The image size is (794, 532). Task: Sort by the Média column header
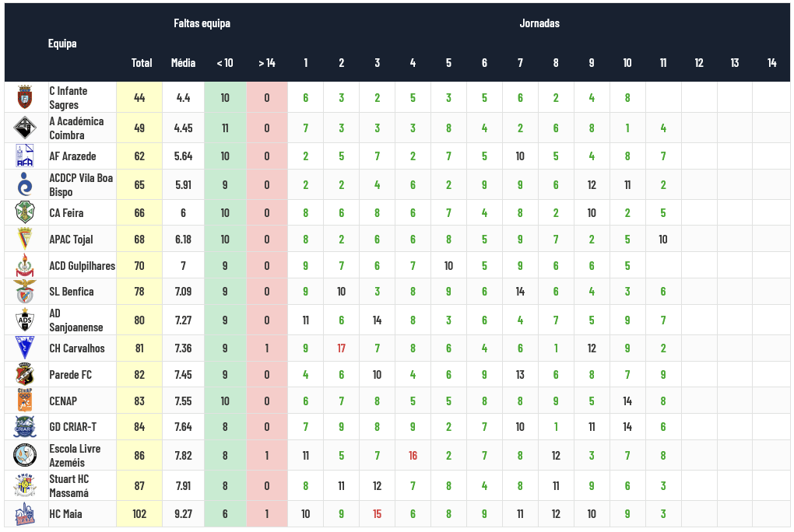[183, 63]
